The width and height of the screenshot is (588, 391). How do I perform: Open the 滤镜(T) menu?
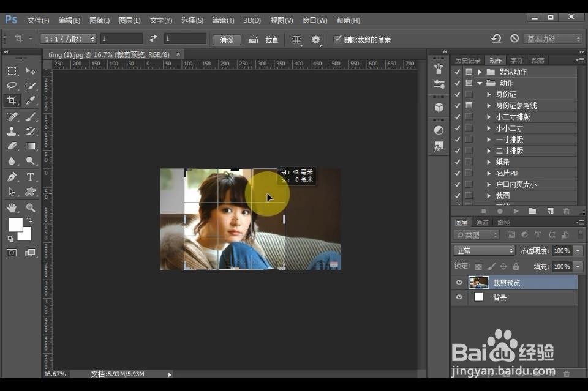tap(223, 20)
